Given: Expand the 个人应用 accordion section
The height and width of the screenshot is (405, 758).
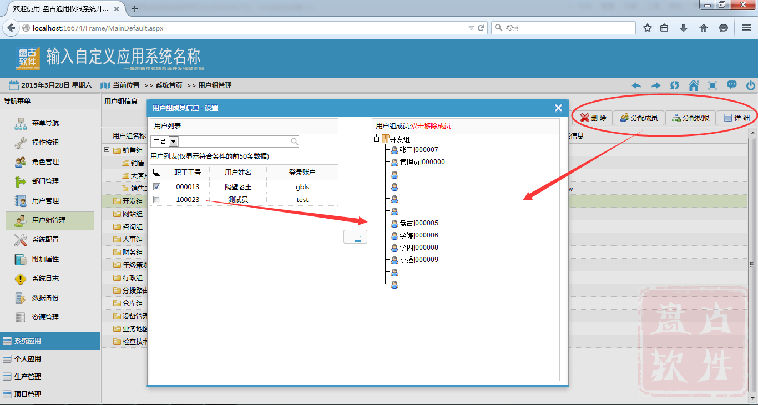Looking at the screenshot, I should [x=50, y=359].
